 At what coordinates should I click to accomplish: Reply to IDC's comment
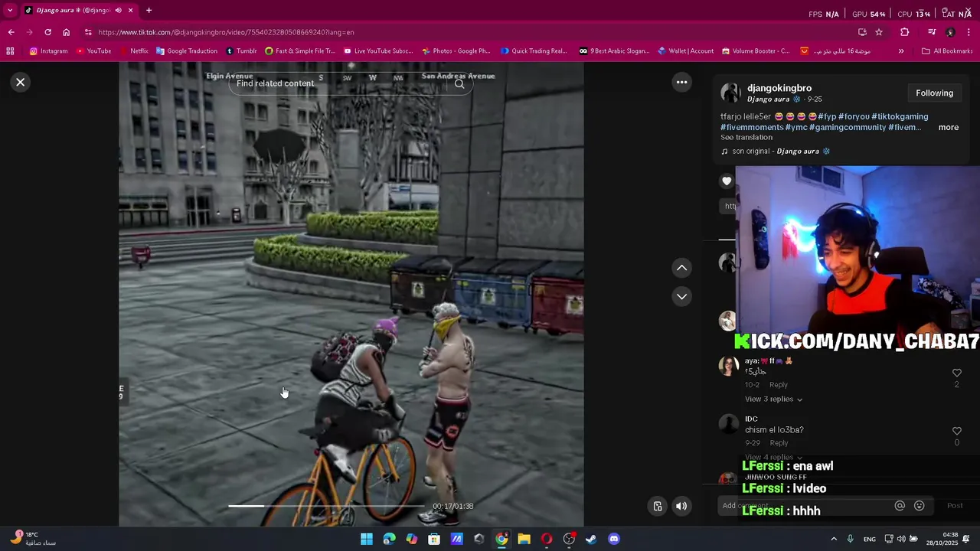click(779, 443)
